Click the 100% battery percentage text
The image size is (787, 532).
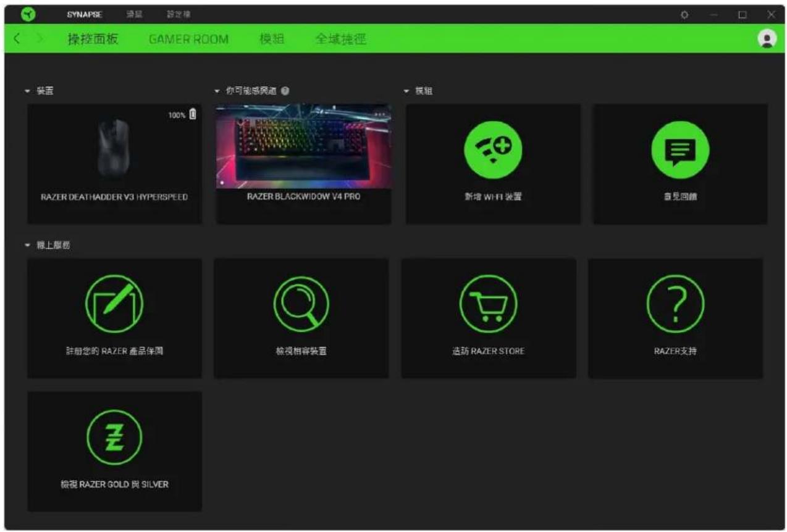pos(177,115)
